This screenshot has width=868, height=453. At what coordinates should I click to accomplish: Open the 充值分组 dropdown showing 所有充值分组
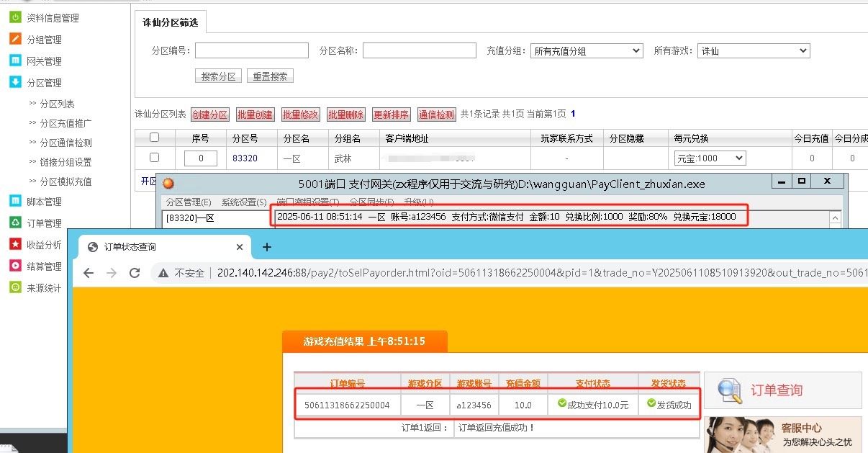587,51
